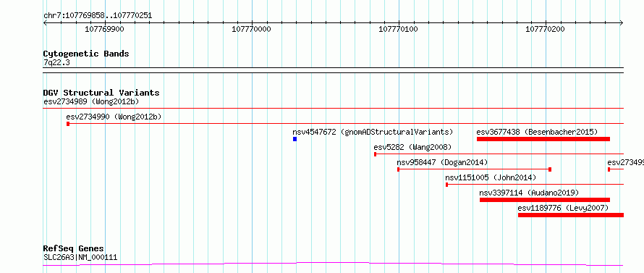Click the red start marker of esv273499 variant

[609, 169]
